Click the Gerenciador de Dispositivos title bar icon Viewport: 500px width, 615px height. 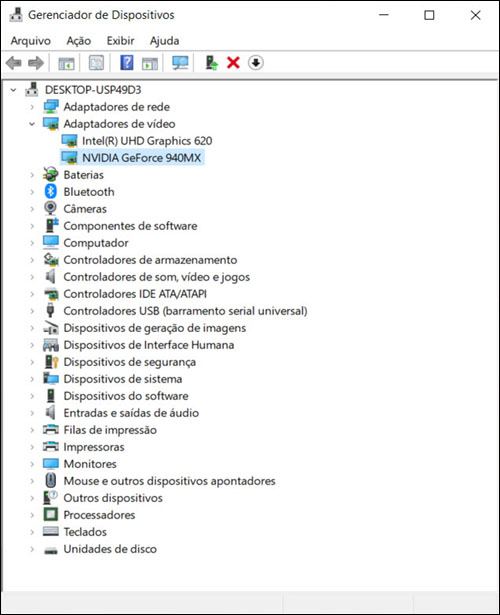(x=16, y=15)
